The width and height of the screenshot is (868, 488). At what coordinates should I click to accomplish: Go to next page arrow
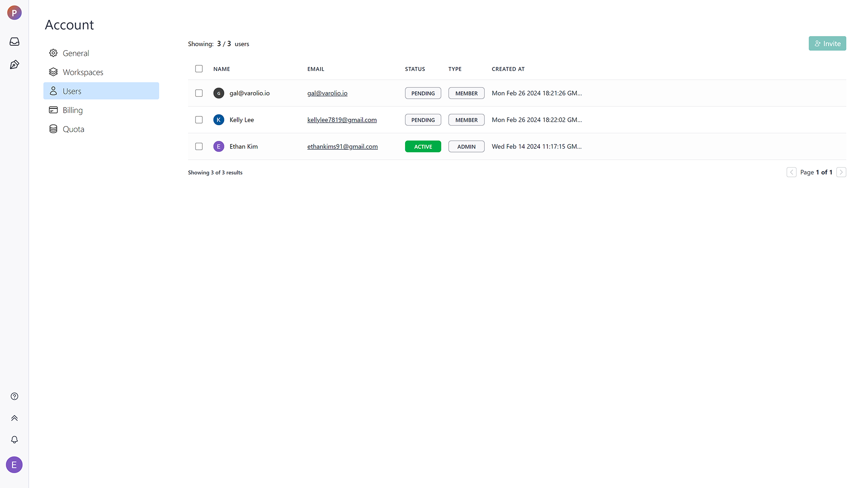[x=841, y=172]
